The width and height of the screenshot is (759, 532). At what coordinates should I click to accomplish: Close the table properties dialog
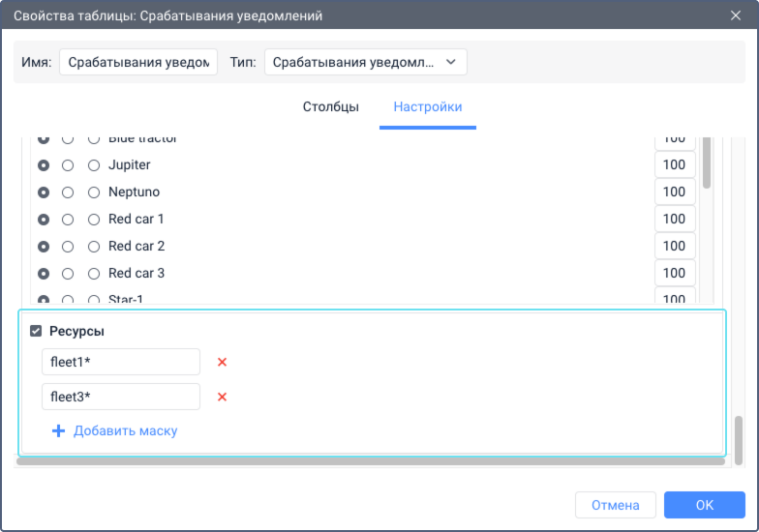pos(736,15)
